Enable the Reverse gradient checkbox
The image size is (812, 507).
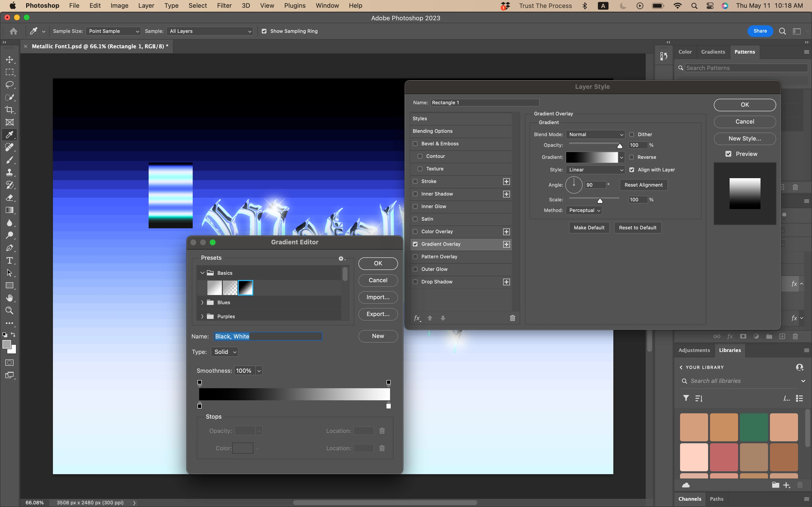point(632,157)
